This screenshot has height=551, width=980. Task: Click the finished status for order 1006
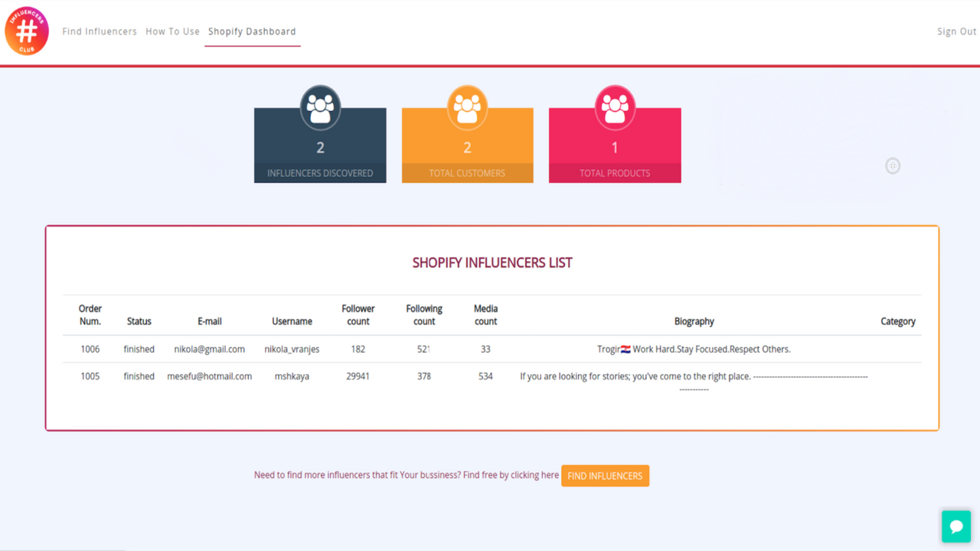(139, 349)
